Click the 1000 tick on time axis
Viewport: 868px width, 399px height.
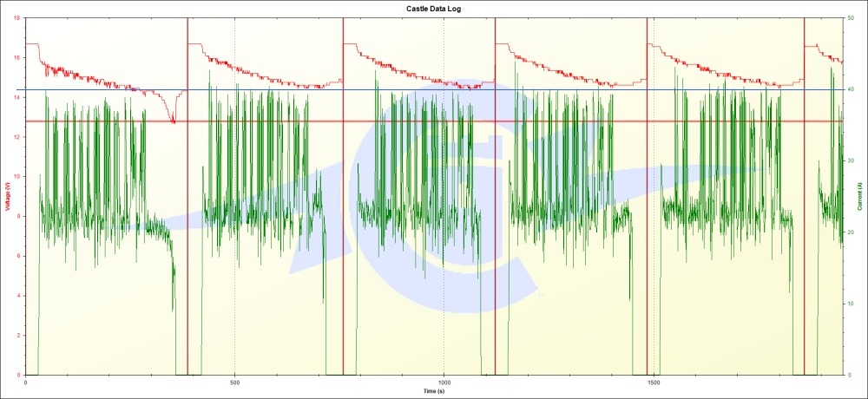tap(444, 382)
